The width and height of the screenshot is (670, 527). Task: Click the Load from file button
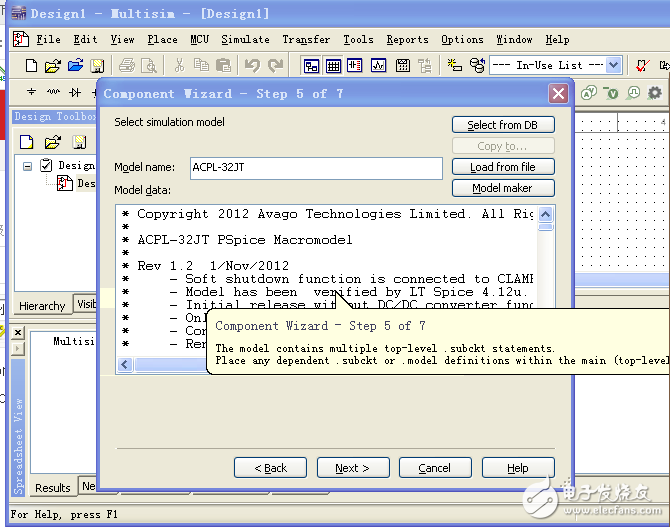pyautogui.click(x=503, y=167)
